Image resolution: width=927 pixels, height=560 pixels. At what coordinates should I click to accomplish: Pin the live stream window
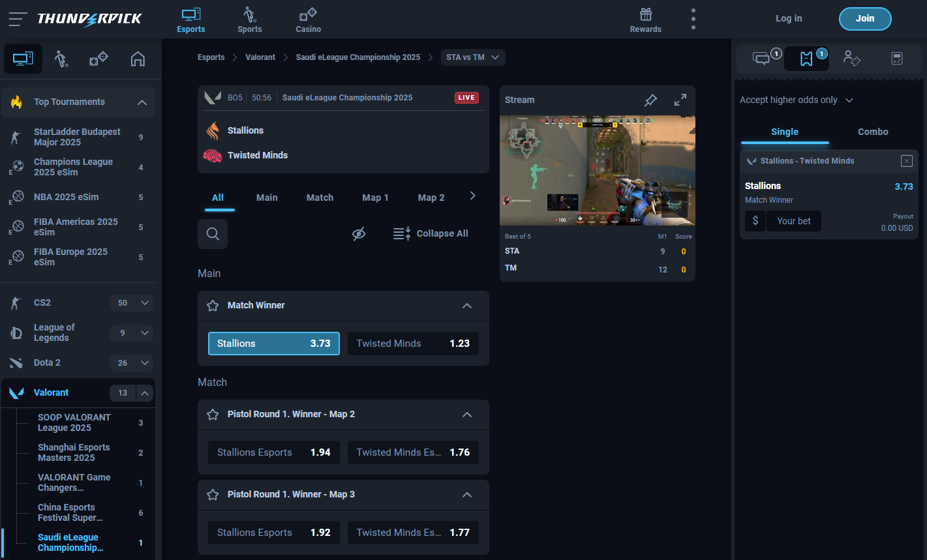tap(650, 100)
